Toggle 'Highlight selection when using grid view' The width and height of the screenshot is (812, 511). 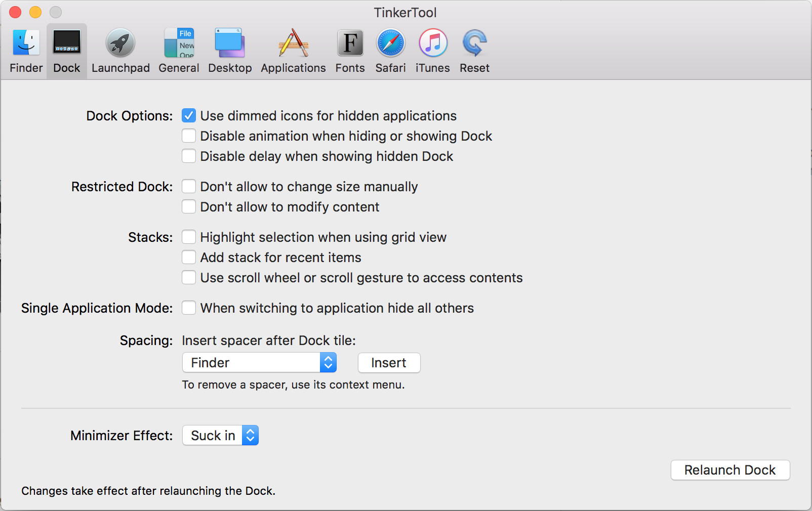point(188,237)
